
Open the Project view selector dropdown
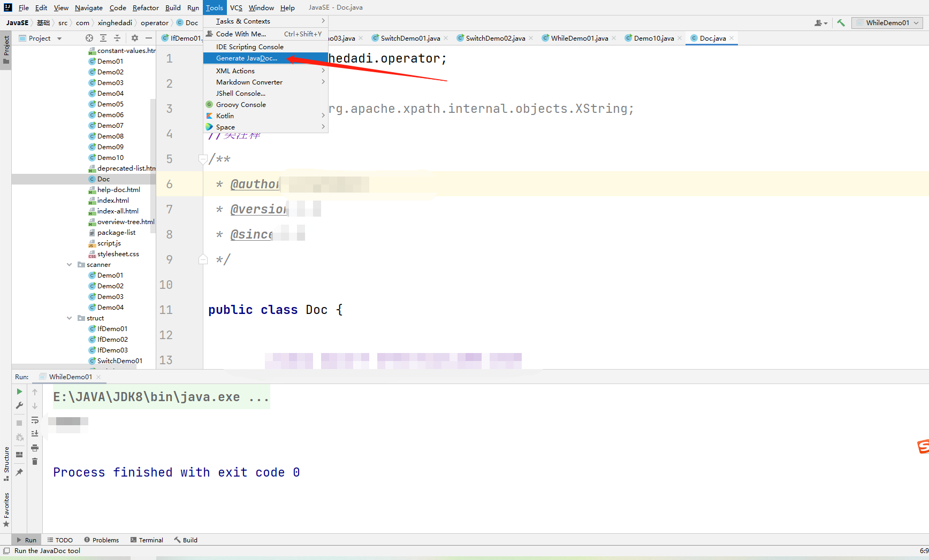[41, 39]
